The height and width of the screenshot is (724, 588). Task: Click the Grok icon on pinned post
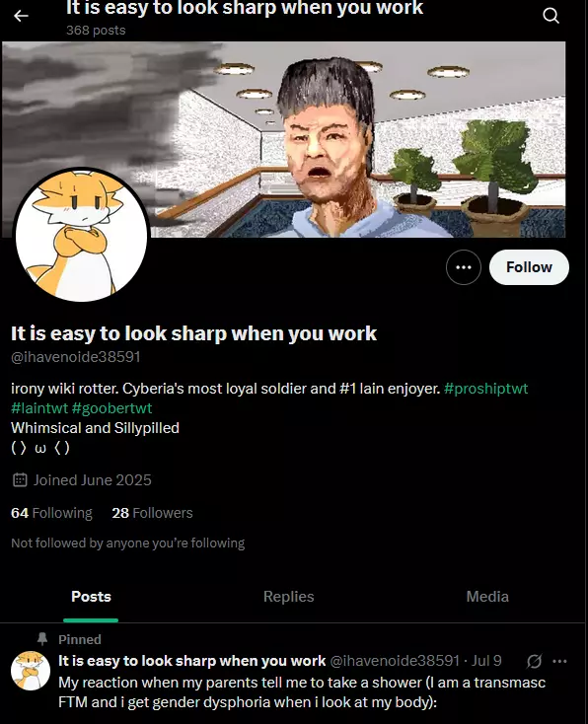pos(534,661)
